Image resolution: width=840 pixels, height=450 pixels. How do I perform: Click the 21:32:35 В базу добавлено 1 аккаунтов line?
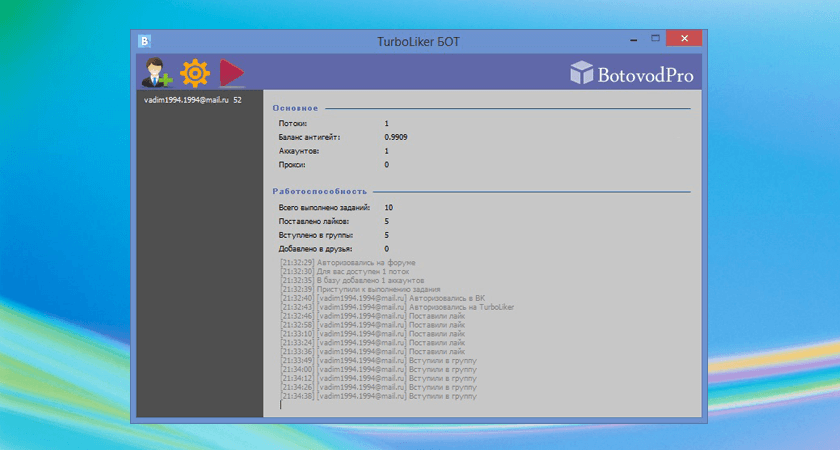tap(352, 280)
